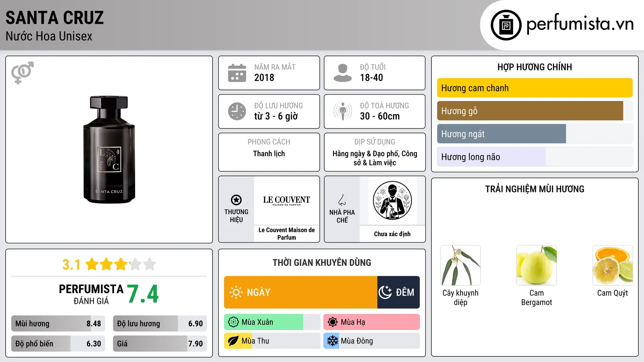This screenshot has height=362, width=644.
Task: Click the PERFUMISTA ĐÁNH GIÁ label
Action: tap(91, 294)
